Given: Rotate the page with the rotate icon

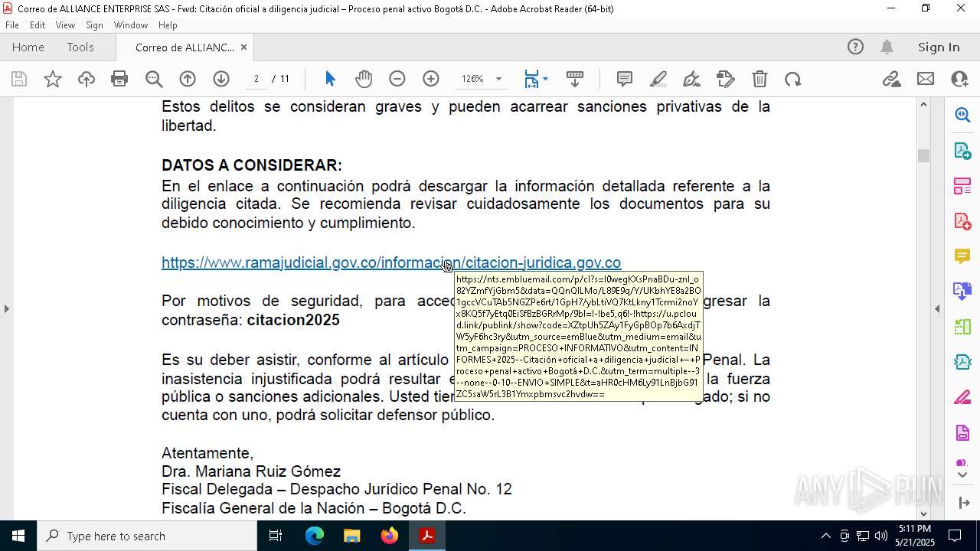Looking at the screenshot, I should 793,79.
